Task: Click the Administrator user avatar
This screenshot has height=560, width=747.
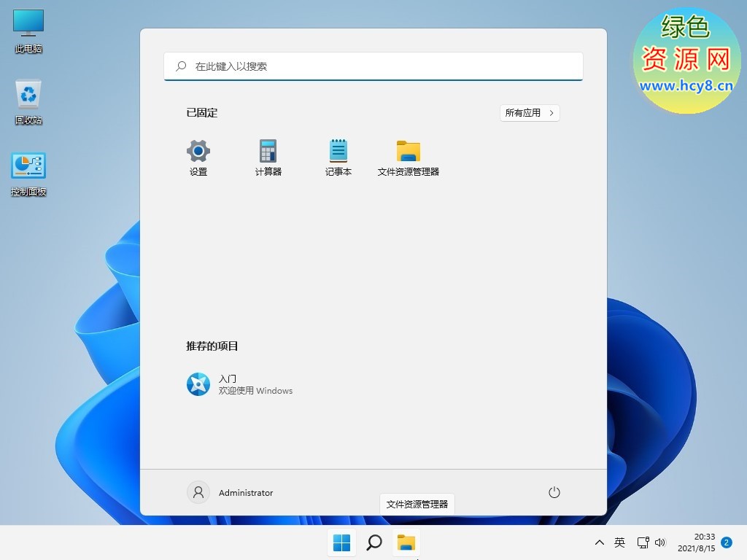Action: coord(198,492)
